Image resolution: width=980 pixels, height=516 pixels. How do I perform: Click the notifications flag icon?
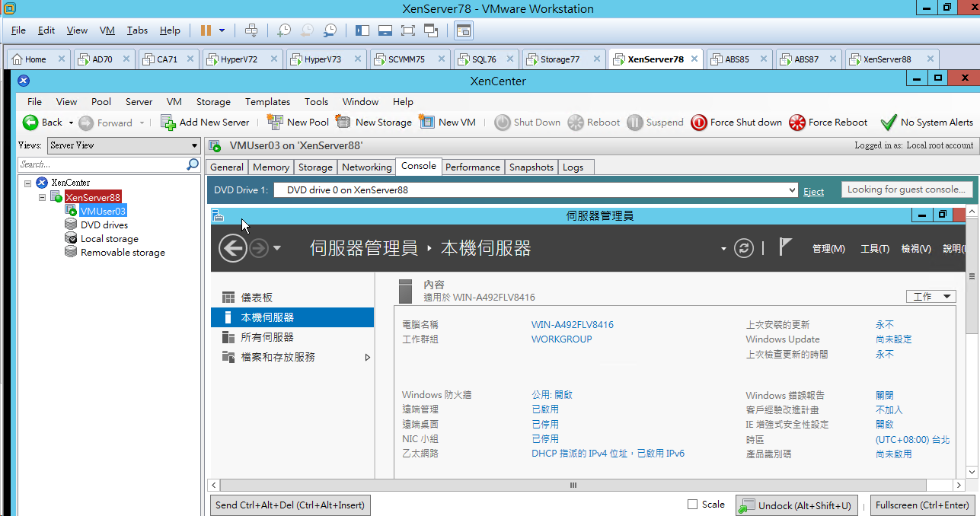[x=786, y=247]
